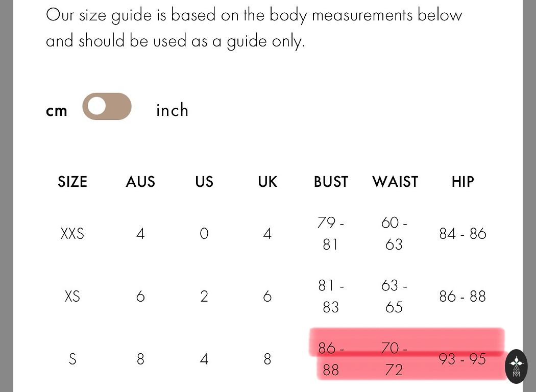Click the size guide description text
Viewport: 536px width, 392px height.
coord(254,28)
